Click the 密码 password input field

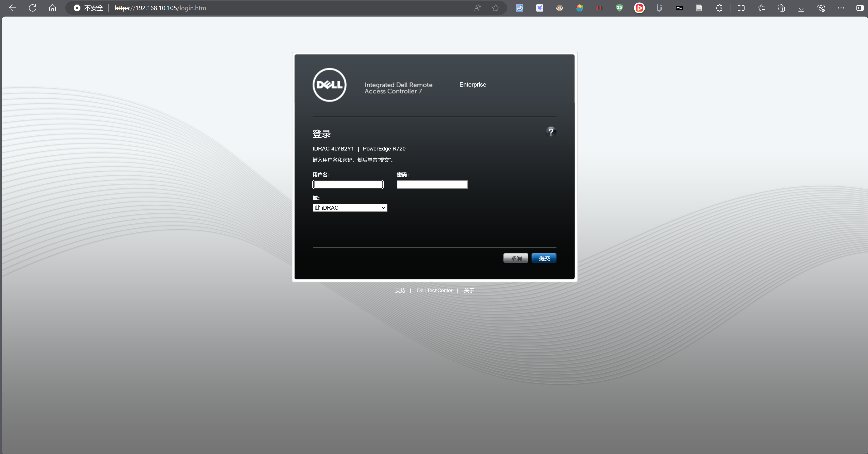coord(432,184)
